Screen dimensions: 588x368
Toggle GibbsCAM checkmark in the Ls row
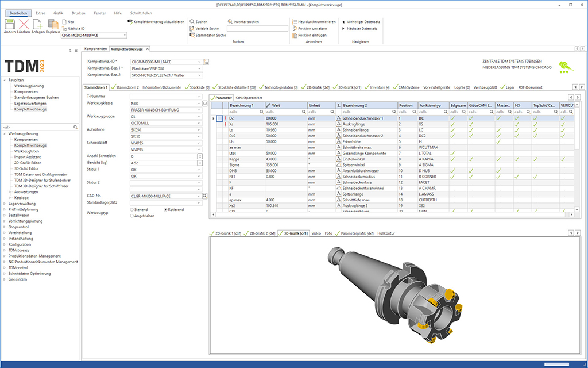[471, 130]
